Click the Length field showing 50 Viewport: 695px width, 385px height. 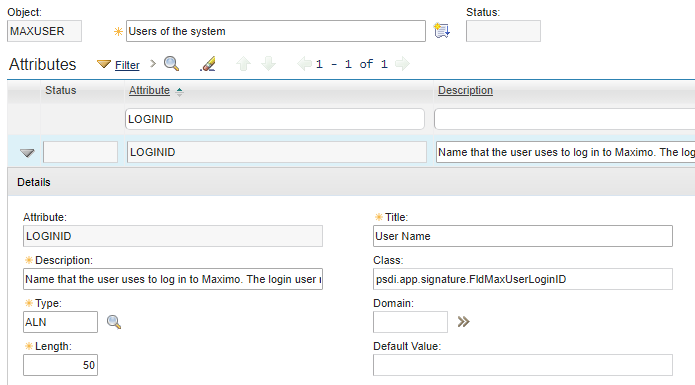tap(60, 365)
